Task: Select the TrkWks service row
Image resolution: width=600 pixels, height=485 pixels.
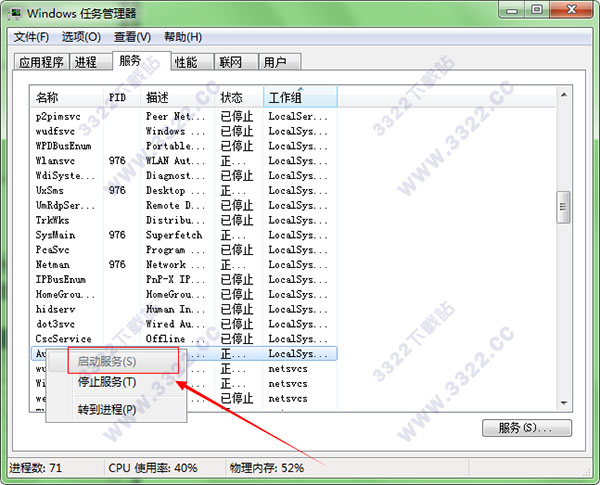Action: point(184,220)
